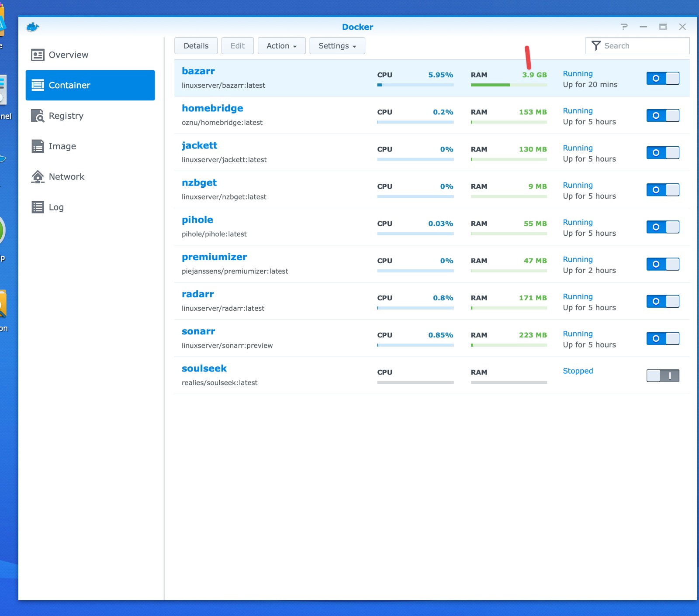Image resolution: width=699 pixels, height=616 pixels.
Task: Expand the Settings dropdown
Action: tap(337, 45)
